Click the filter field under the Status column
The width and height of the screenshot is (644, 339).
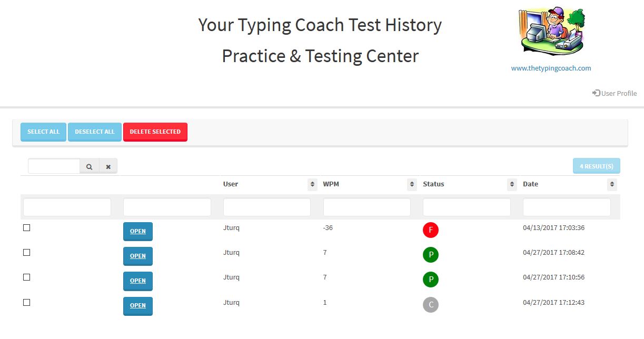click(x=466, y=207)
